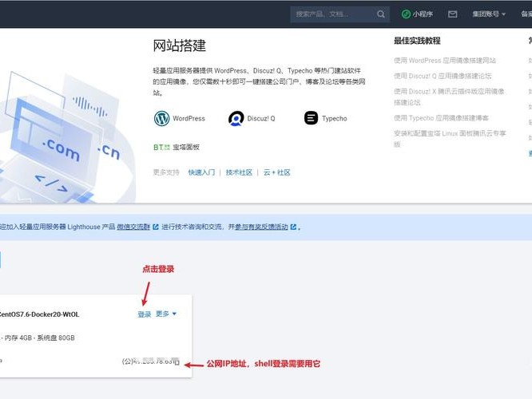532x399 pixels.
Task: Click the WordPress label text
Action: [189, 118]
